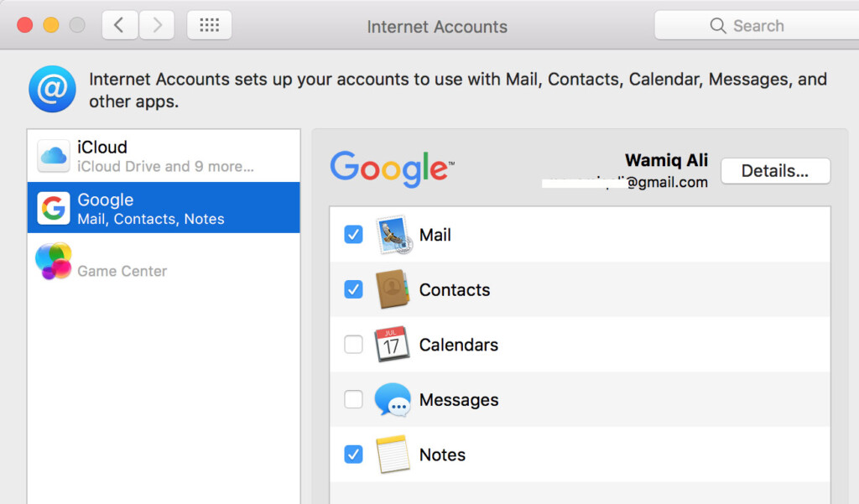Enable the Calendars checkbox

tap(353, 345)
